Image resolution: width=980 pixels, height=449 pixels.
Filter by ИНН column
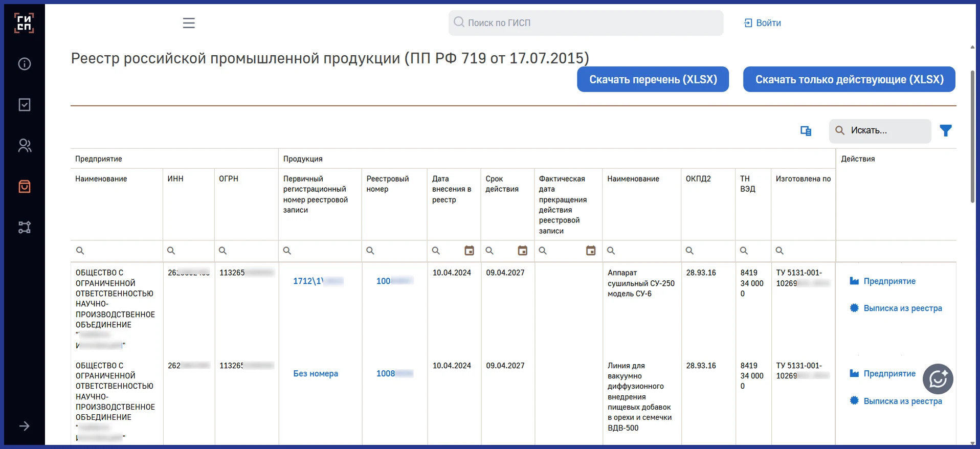189,251
